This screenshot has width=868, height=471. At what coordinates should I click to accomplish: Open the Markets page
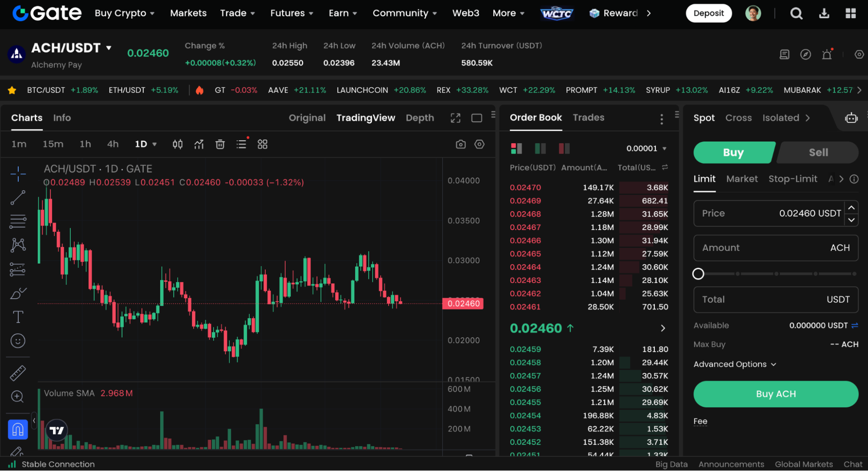pos(188,13)
